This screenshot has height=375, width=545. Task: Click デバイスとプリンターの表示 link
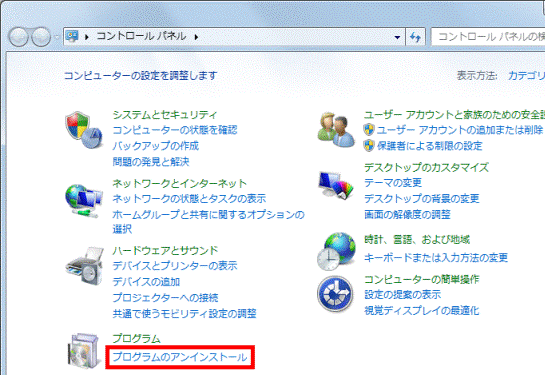tap(175, 266)
